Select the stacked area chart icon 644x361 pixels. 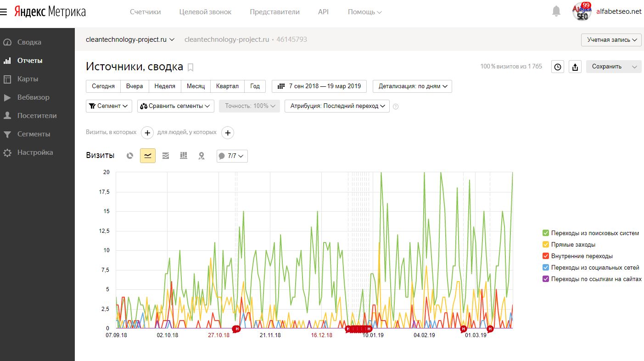pos(166,156)
